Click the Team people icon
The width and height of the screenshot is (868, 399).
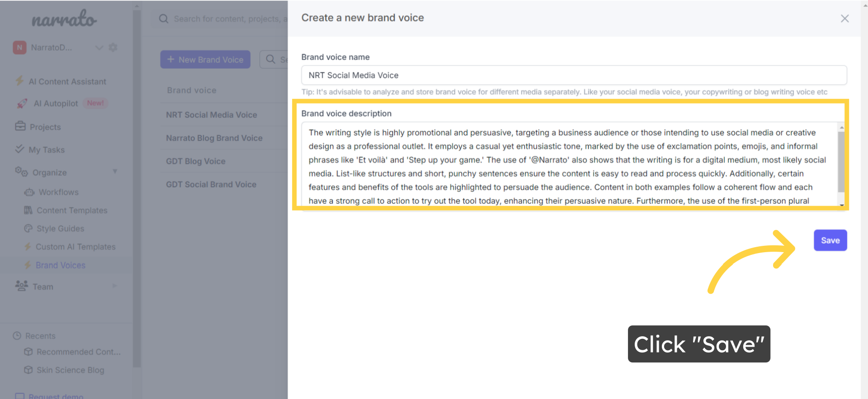pyautogui.click(x=21, y=286)
